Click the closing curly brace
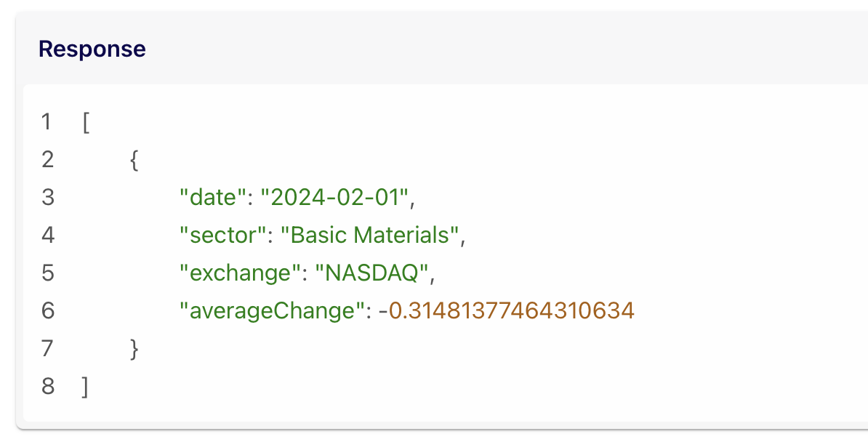Screen dimensions: 868x442 pos(134,348)
